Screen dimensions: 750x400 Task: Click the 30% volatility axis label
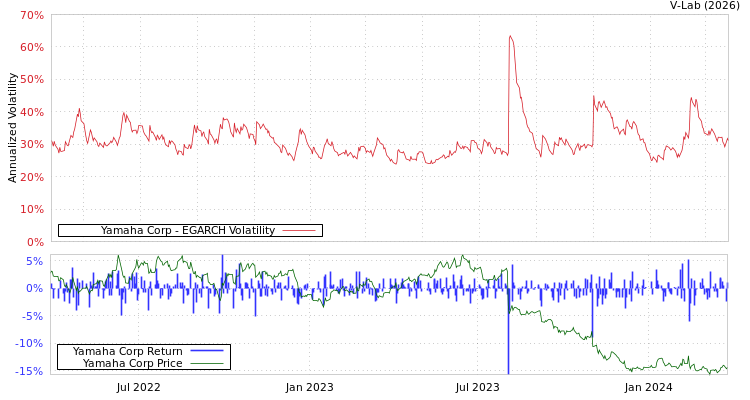[x=32, y=145]
